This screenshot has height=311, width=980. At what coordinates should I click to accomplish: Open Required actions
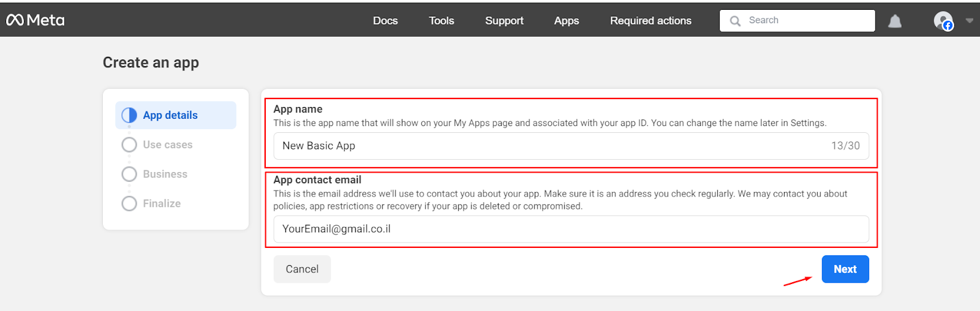tap(650, 20)
